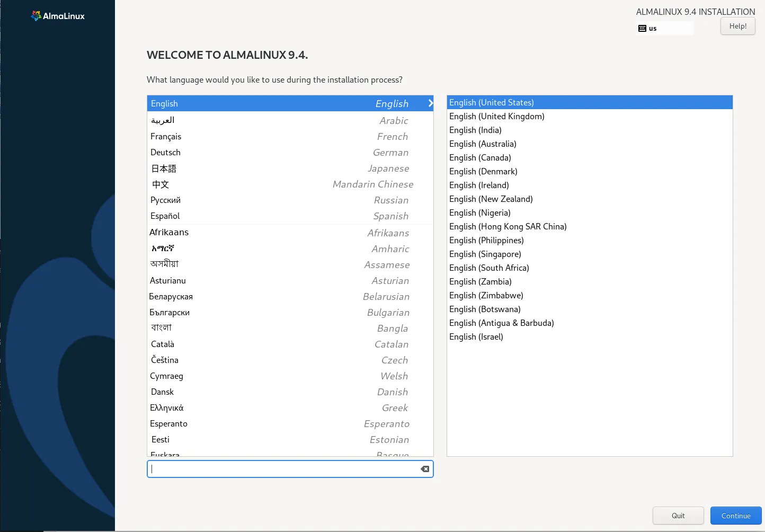Click the language search input field

(283, 469)
